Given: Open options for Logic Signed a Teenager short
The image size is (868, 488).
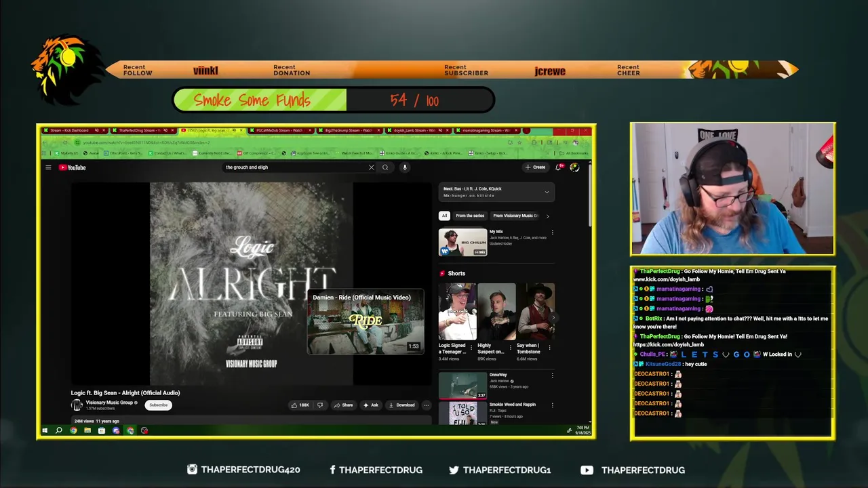Looking at the screenshot, I should (x=471, y=347).
